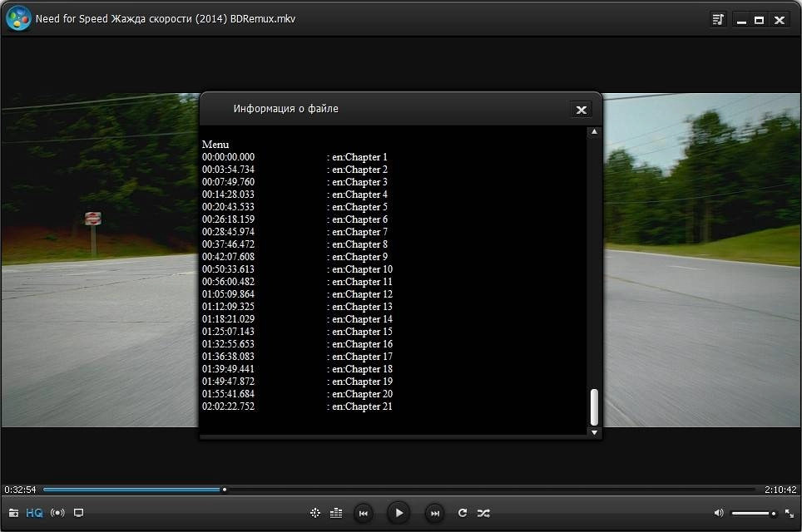Open the screen display mode icon
Image resolution: width=802 pixels, height=532 pixels.
tap(78, 513)
